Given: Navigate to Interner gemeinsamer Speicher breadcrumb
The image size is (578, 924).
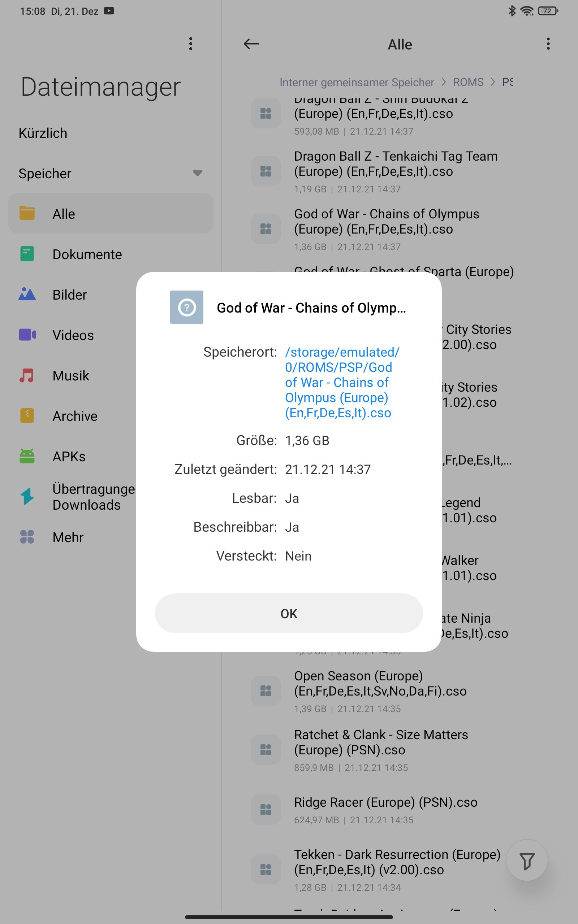Looking at the screenshot, I should [357, 82].
